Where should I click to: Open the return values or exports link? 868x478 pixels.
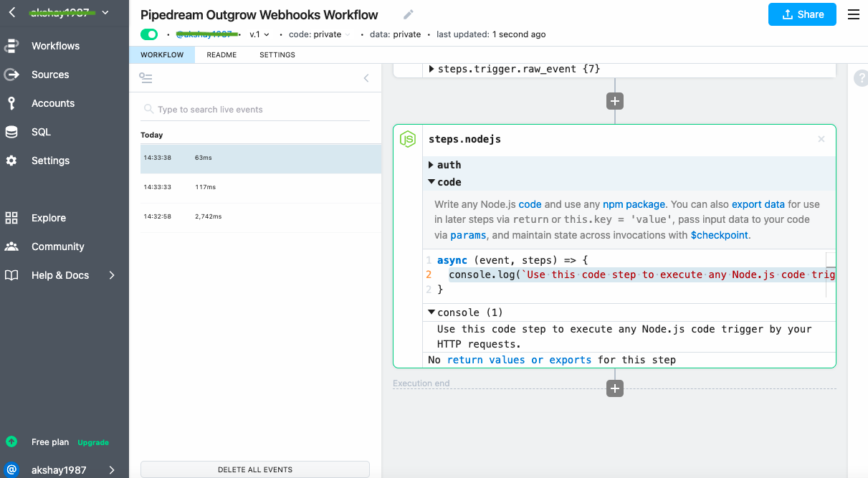519,360
